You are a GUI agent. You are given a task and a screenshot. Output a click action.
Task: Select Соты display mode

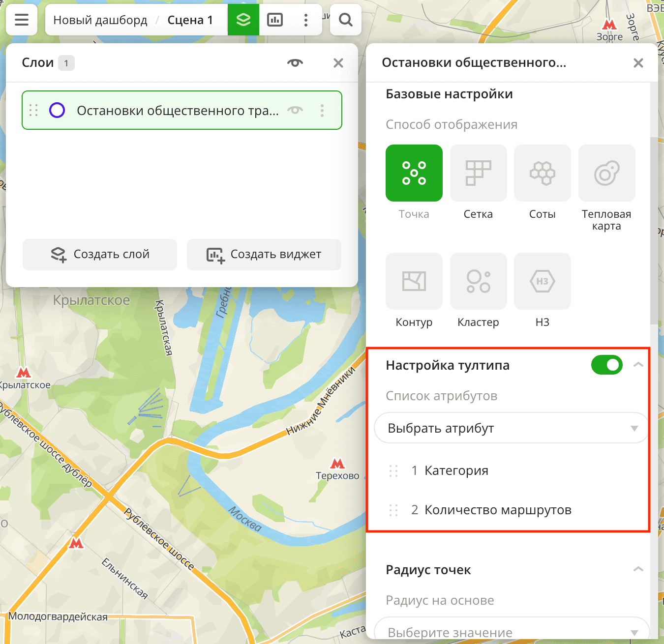542,173
